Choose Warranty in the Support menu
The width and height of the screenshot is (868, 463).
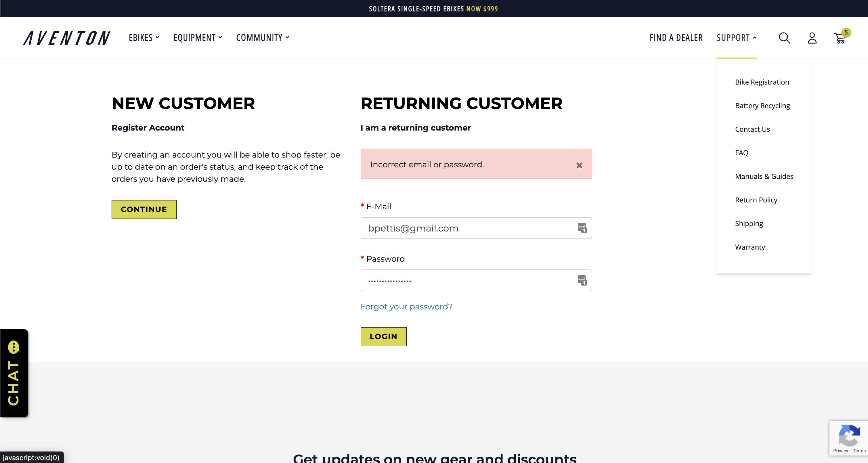click(750, 247)
